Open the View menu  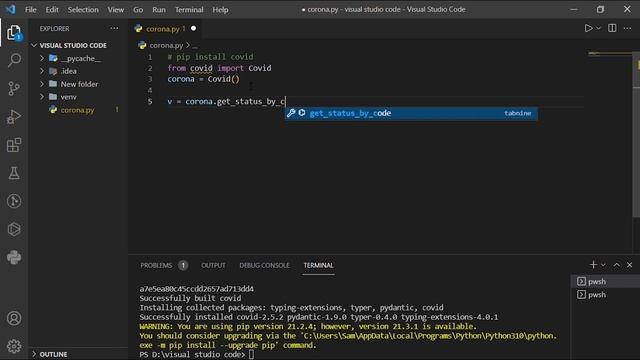point(116,9)
